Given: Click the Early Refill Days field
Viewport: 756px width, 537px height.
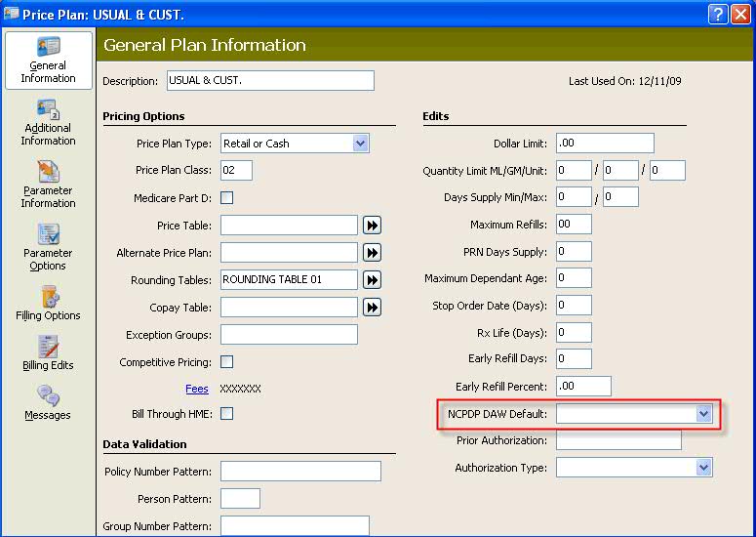Looking at the screenshot, I should 574,358.
